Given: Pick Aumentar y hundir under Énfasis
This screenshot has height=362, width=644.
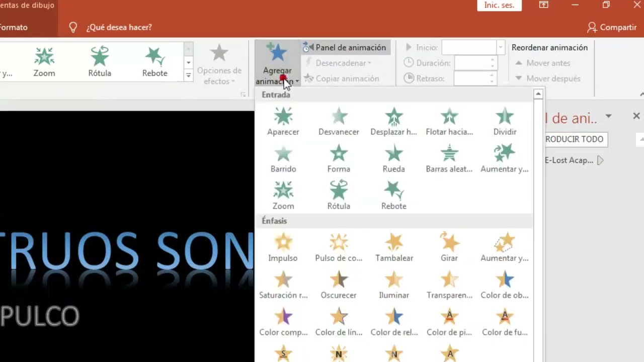Looking at the screenshot, I should tap(505, 247).
